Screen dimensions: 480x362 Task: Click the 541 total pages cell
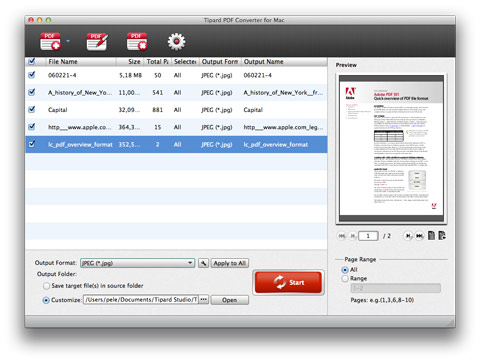[158, 93]
